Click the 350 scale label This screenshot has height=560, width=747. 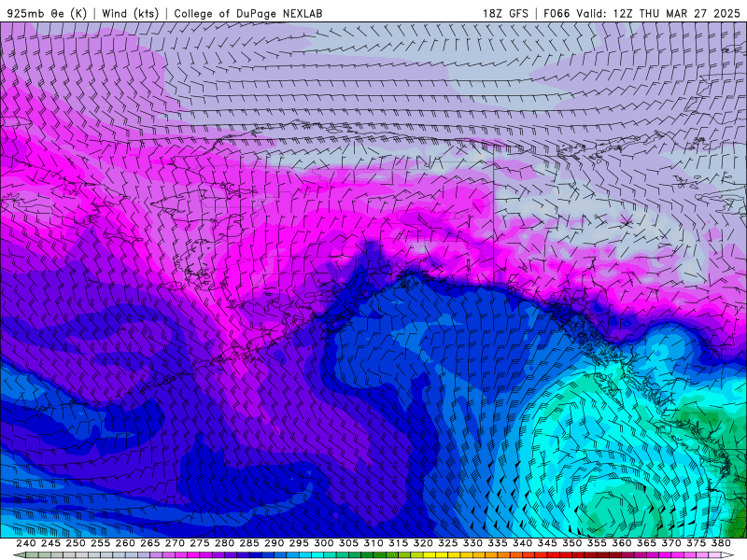pyautogui.click(x=571, y=543)
